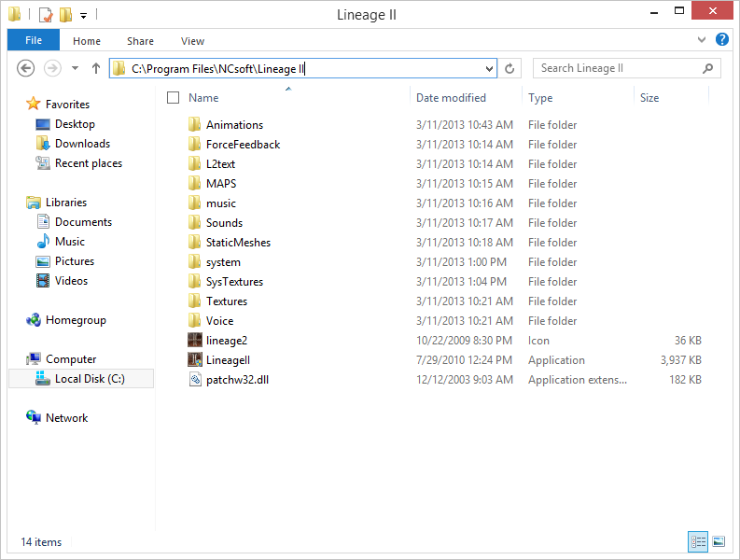Refresh the Lineage II folder view
This screenshot has width=740, height=560.
[510, 68]
